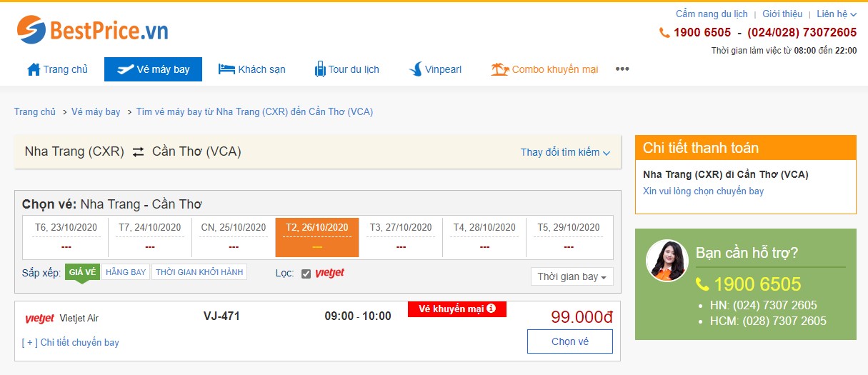Select date T3, 27/10/2020
Screen dimensions: 868x375
tap(401, 237)
